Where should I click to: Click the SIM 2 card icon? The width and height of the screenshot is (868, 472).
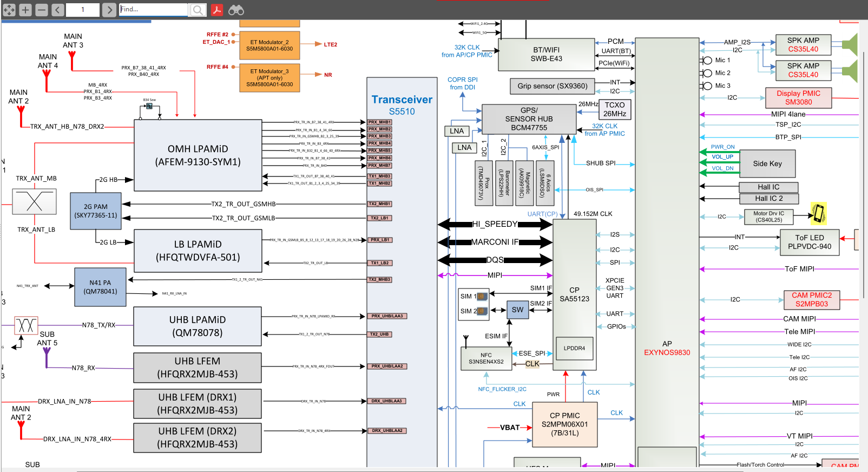coord(482,311)
